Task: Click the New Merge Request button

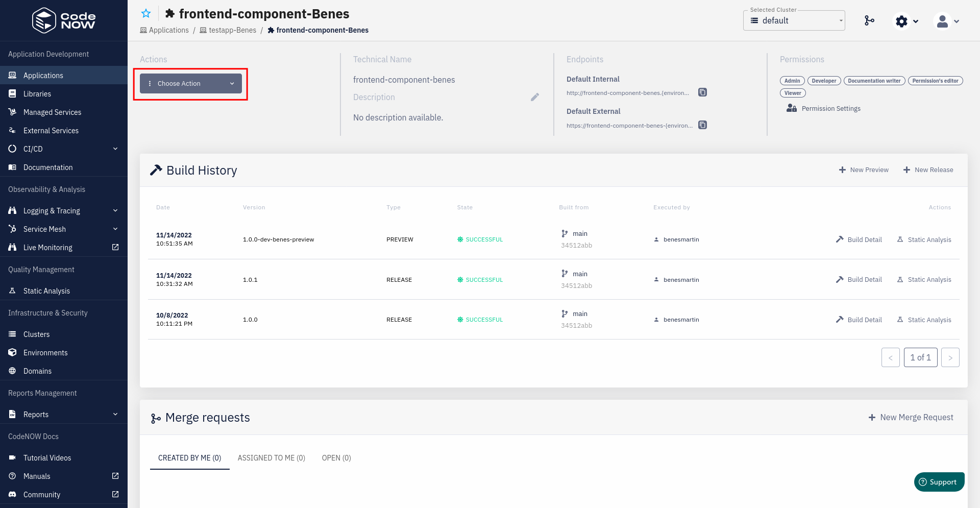Action: [x=911, y=417]
